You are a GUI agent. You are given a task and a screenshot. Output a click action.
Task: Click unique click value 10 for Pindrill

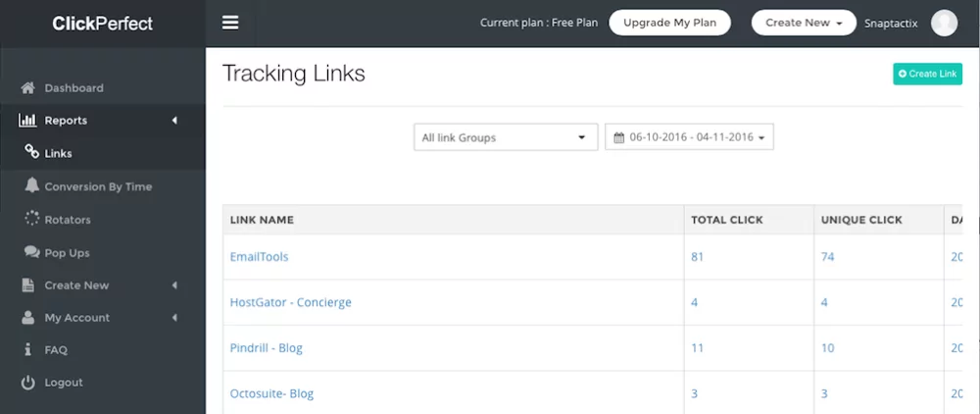(x=827, y=347)
